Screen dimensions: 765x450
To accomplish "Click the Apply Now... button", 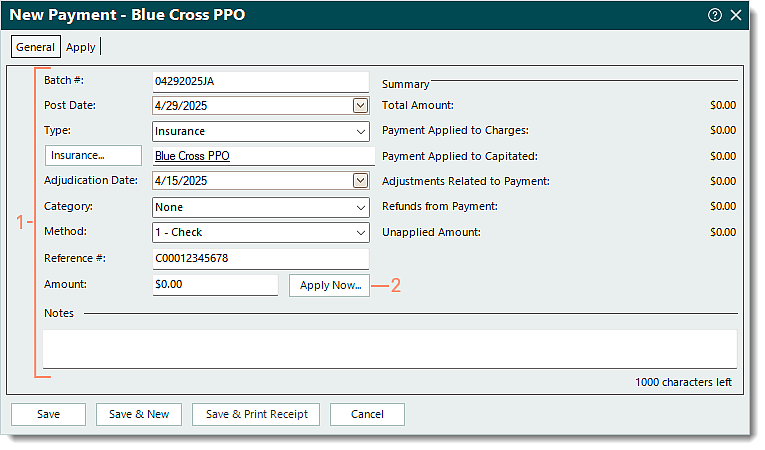I will [329, 286].
